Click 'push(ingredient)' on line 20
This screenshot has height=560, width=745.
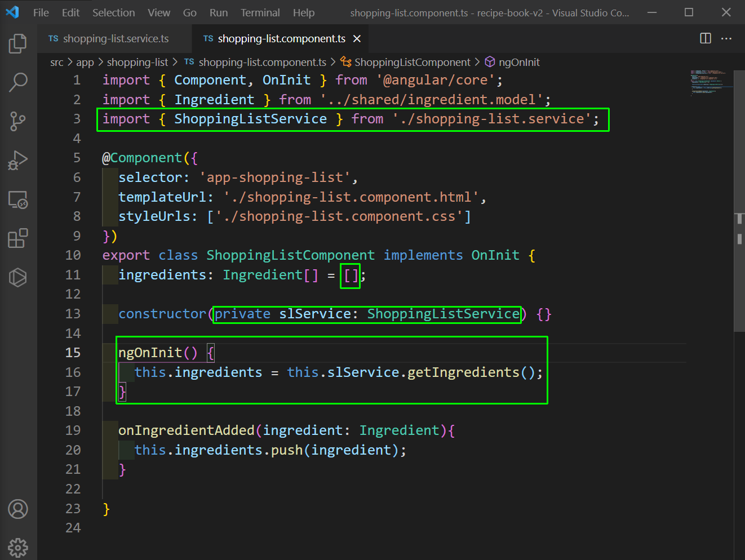335,450
